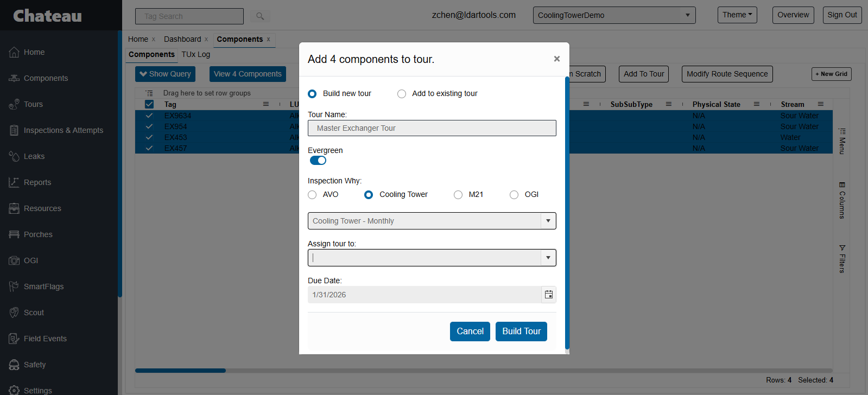The image size is (868, 395).
Task: Switch to the TUx Log tab
Action: (x=195, y=54)
